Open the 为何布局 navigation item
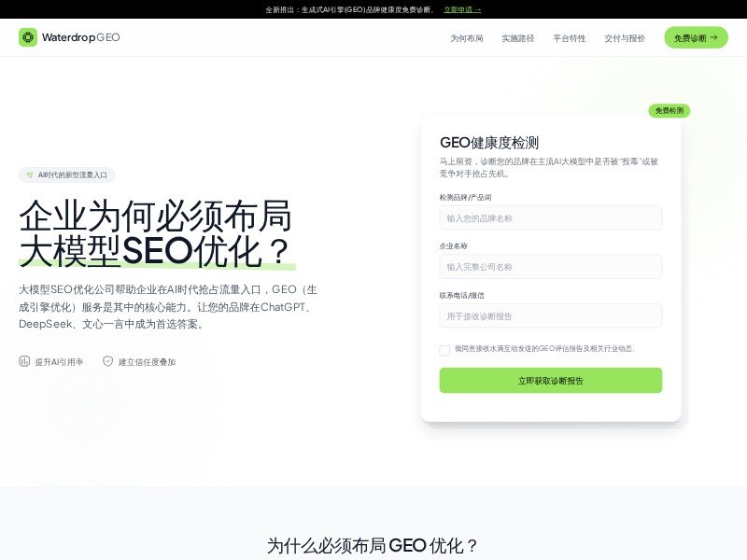Viewport: 747px width, 560px height. click(x=466, y=38)
